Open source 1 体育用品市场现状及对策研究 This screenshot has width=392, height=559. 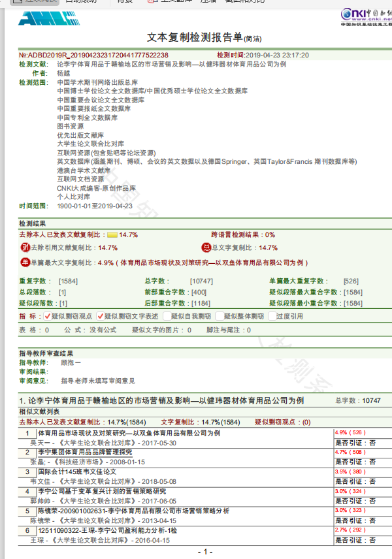pyautogui.click(x=129, y=433)
